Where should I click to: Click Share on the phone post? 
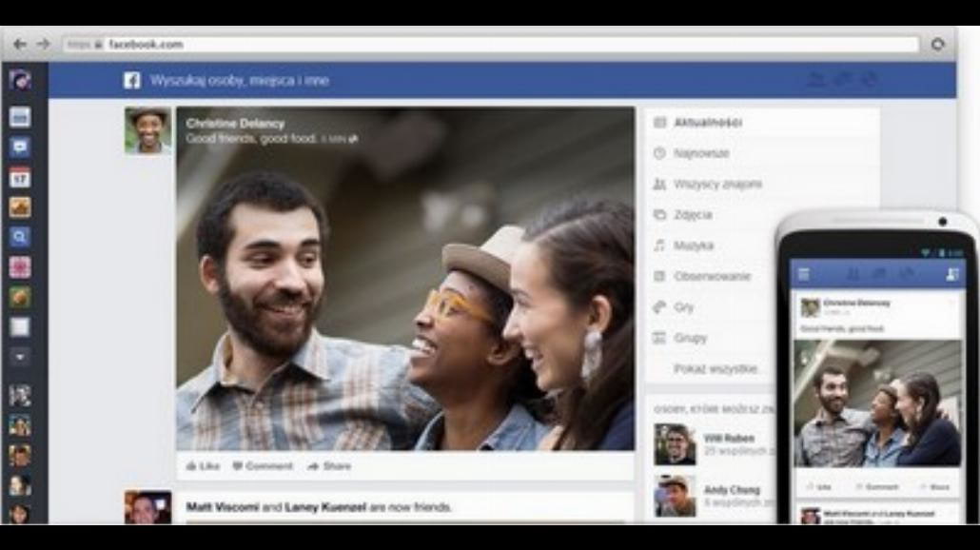[935, 486]
